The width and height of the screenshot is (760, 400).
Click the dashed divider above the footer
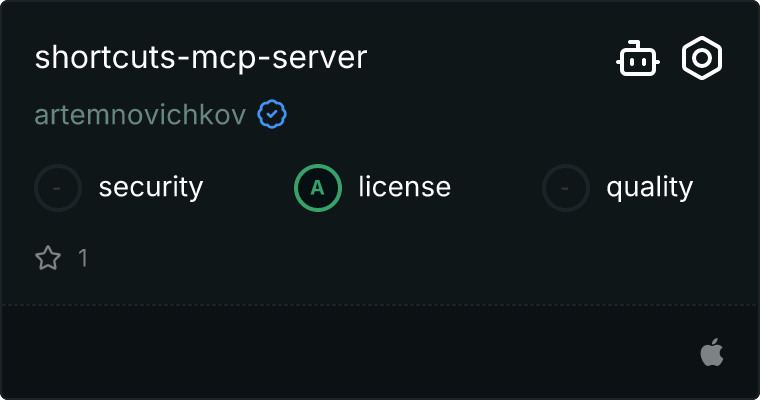[380, 304]
